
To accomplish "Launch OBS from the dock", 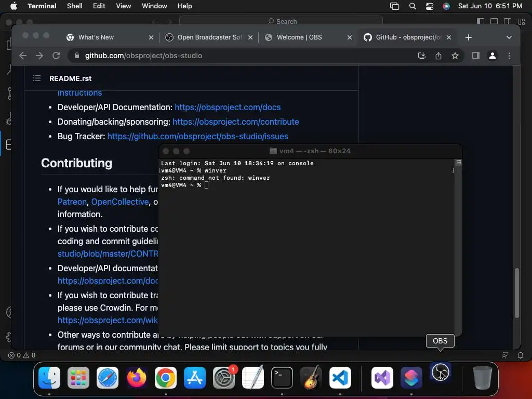I will point(441,373).
